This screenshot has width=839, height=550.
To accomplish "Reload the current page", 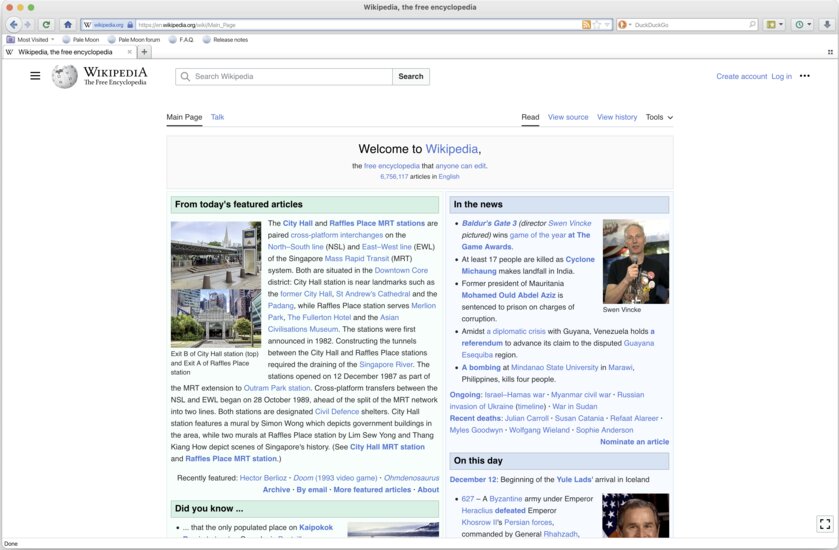I will (47, 25).
